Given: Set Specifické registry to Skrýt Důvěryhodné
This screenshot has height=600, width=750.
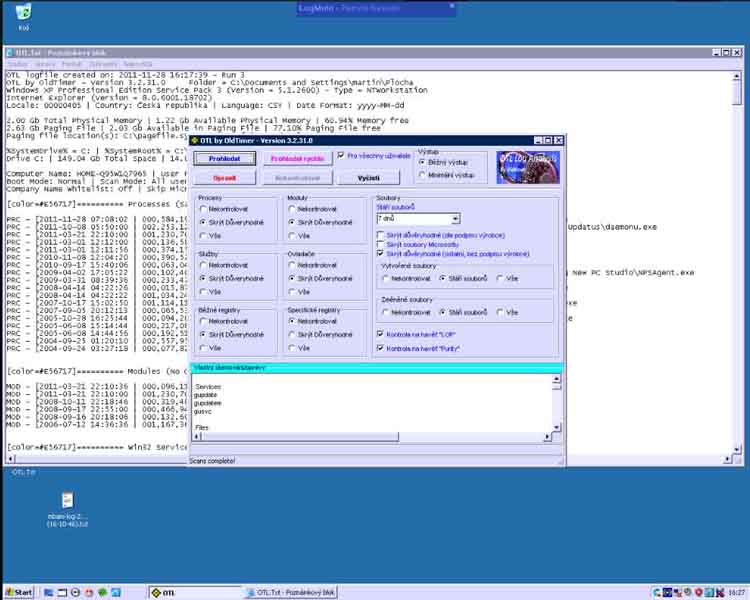Looking at the screenshot, I should pyautogui.click(x=292, y=334).
